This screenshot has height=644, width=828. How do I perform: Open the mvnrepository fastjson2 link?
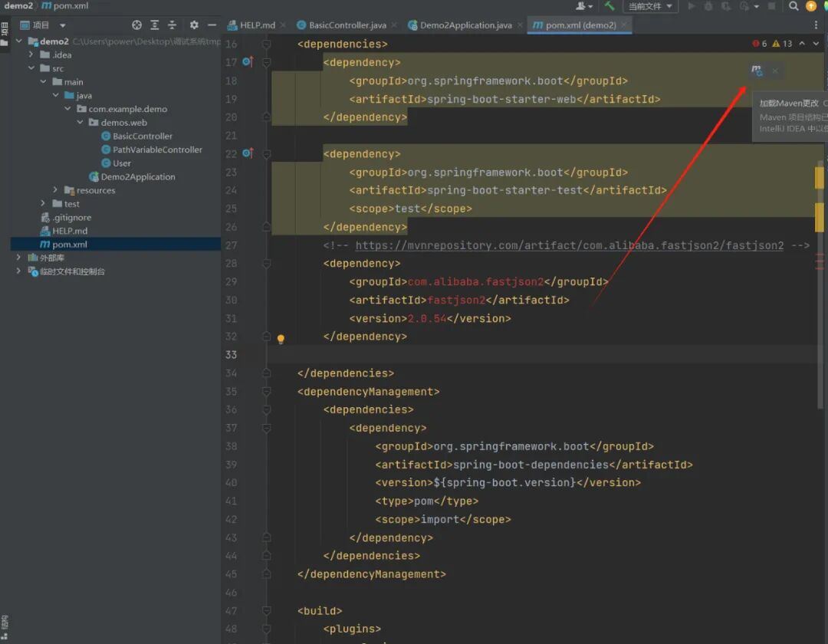[569, 246]
